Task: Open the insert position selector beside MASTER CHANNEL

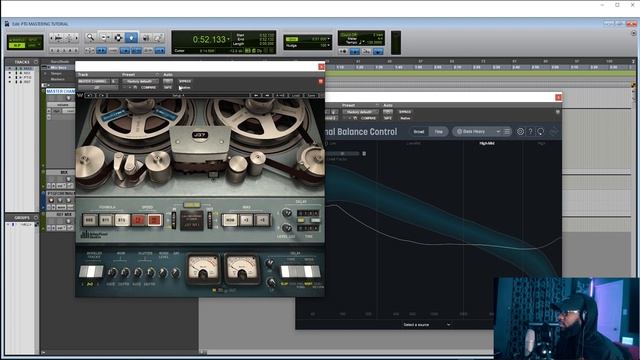Action: click(x=114, y=81)
